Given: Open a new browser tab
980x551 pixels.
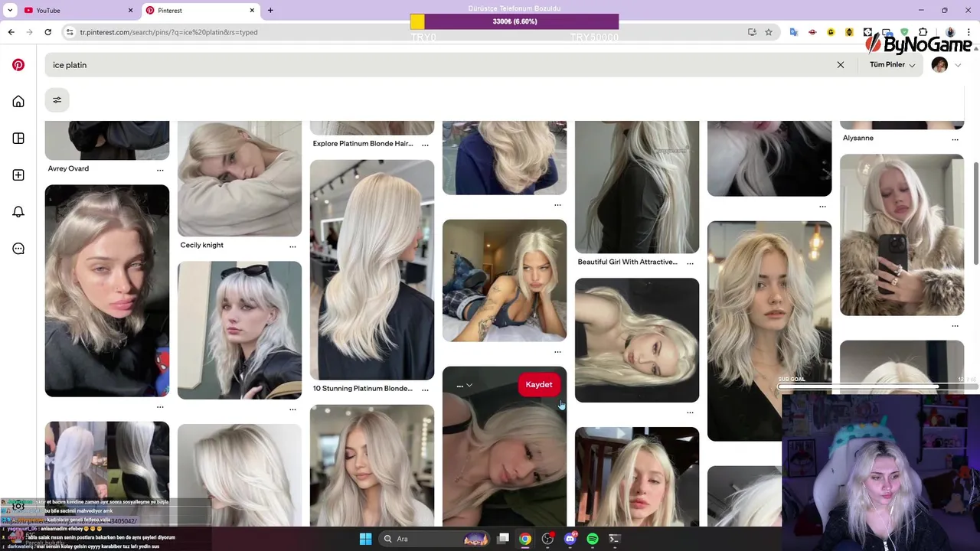Looking at the screenshot, I should tap(270, 10).
